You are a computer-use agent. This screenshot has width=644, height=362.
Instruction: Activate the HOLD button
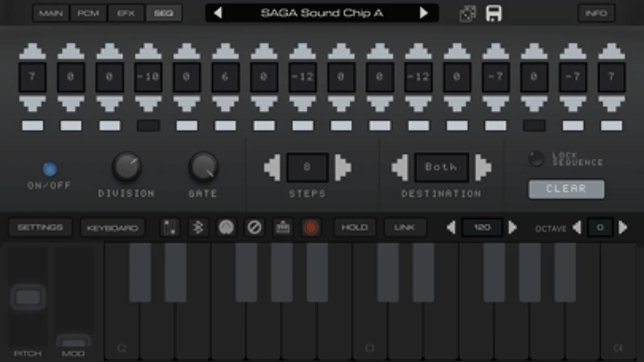[354, 228]
